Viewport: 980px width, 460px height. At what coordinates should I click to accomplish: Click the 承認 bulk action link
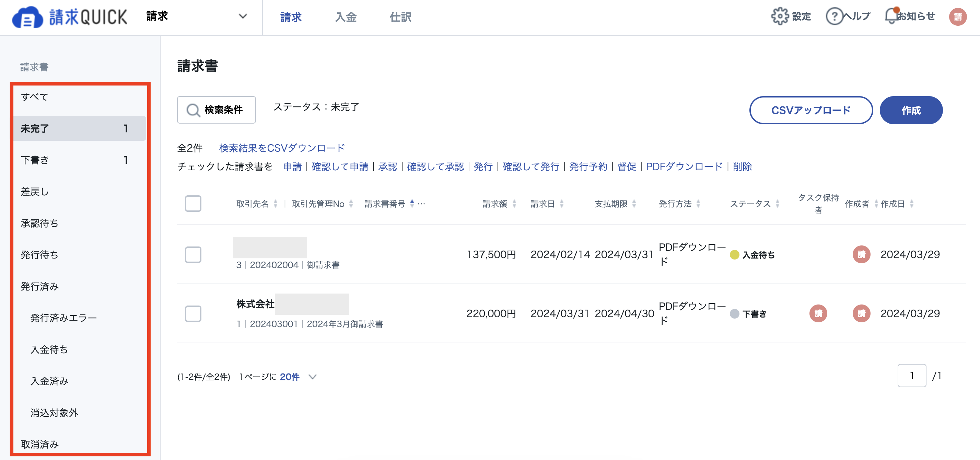[x=387, y=166]
